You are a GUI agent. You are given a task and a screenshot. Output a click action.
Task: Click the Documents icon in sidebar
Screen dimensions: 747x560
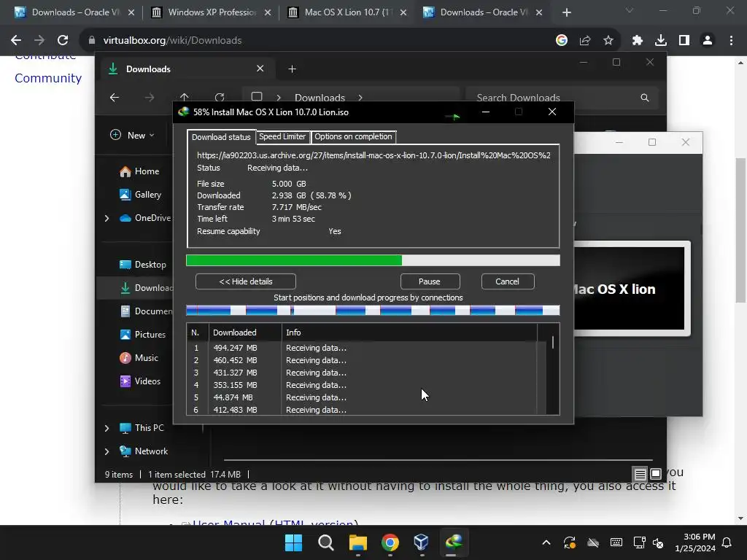[x=125, y=311]
